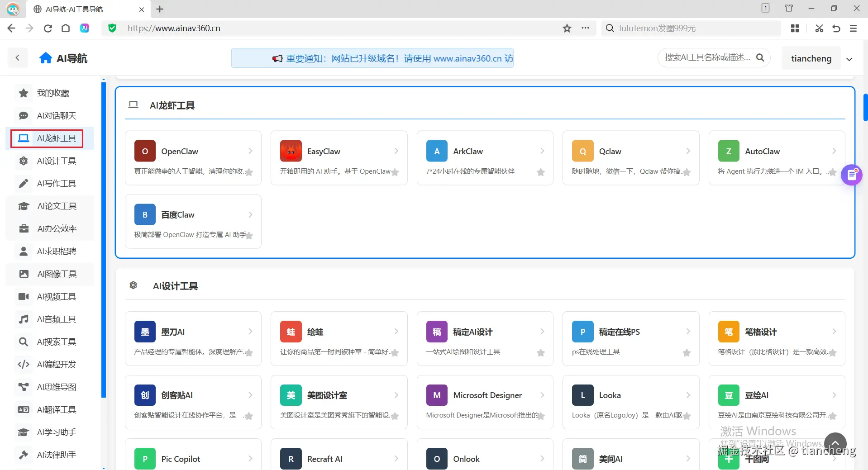The image size is (868, 470).
Task: Open the browser hamburger menu
Action: click(x=853, y=28)
